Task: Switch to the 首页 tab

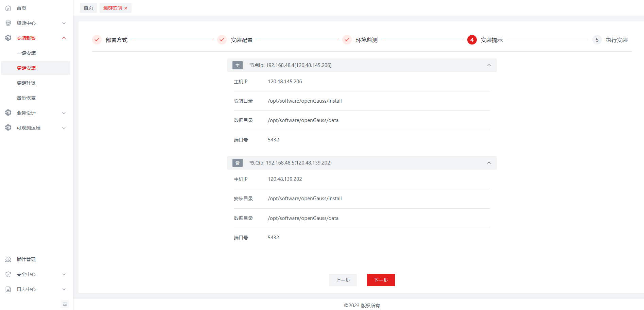Action: click(x=88, y=8)
